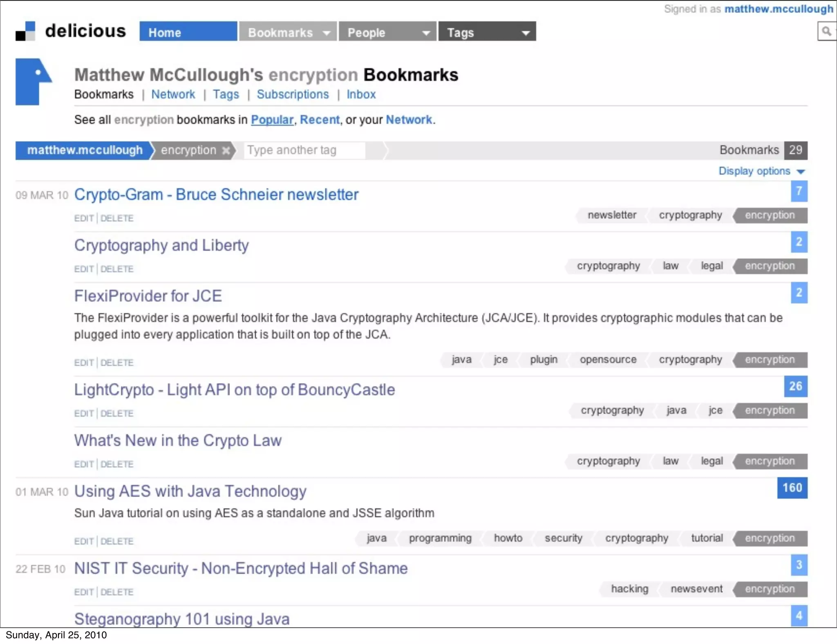Screen dimensions: 837x644
Task: Open Crypto-Gram Bruce Schneier newsletter bookmark
Action: tap(216, 195)
